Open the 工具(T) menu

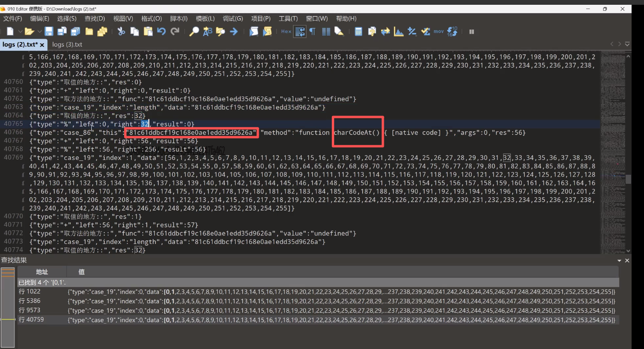click(288, 19)
